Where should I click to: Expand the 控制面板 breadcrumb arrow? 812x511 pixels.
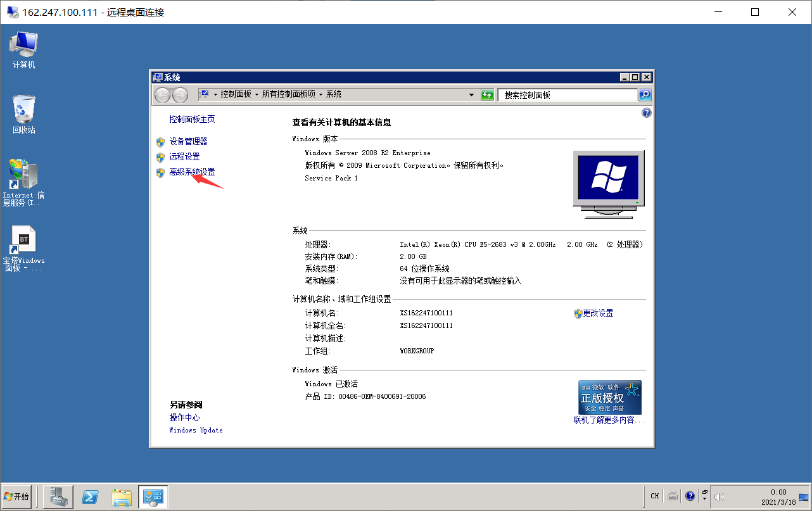pos(257,94)
